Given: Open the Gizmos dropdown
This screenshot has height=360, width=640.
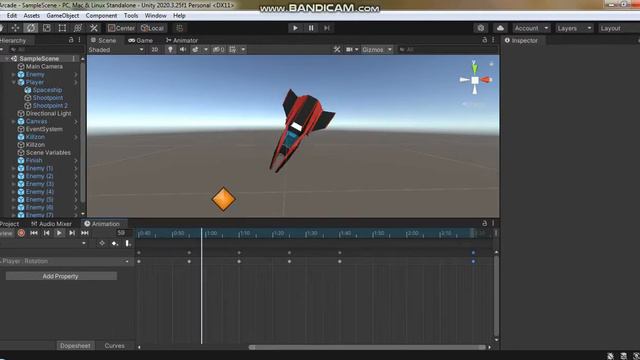Looking at the screenshot, I should click(x=377, y=49).
